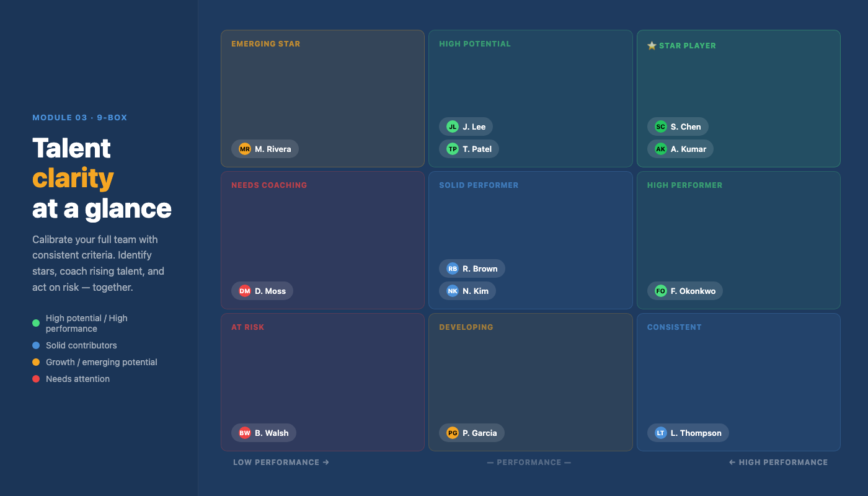Click the AK avatar for A. Kumar
The height and width of the screenshot is (496, 868).
click(661, 149)
